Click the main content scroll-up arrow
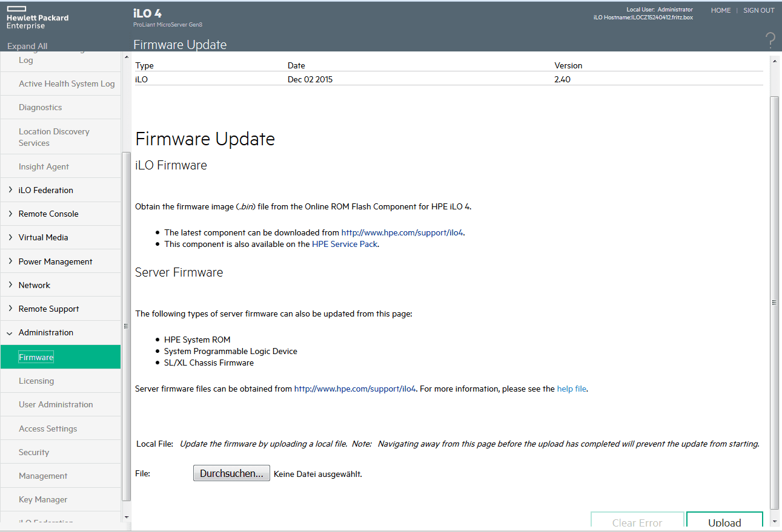The image size is (782, 532). (x=774, y=61)
